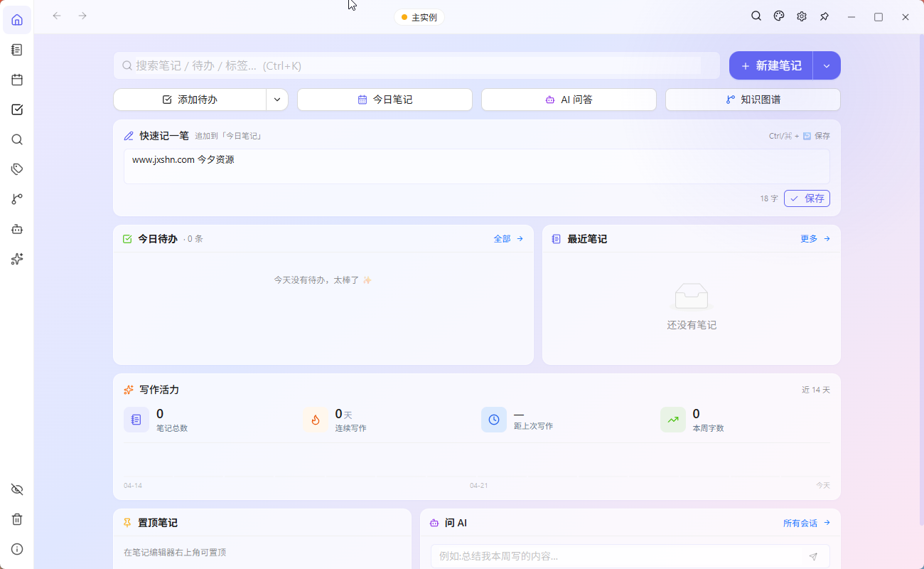
Task: Open the to-do list icon in the sidebar
Action: pos(16,110)
